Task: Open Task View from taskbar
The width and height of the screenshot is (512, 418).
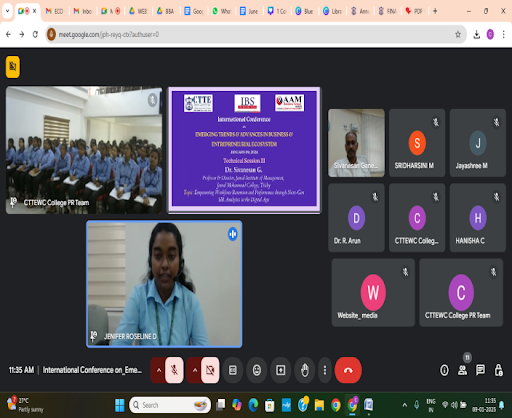Action: pyautogui.click(x=220, y=405)
